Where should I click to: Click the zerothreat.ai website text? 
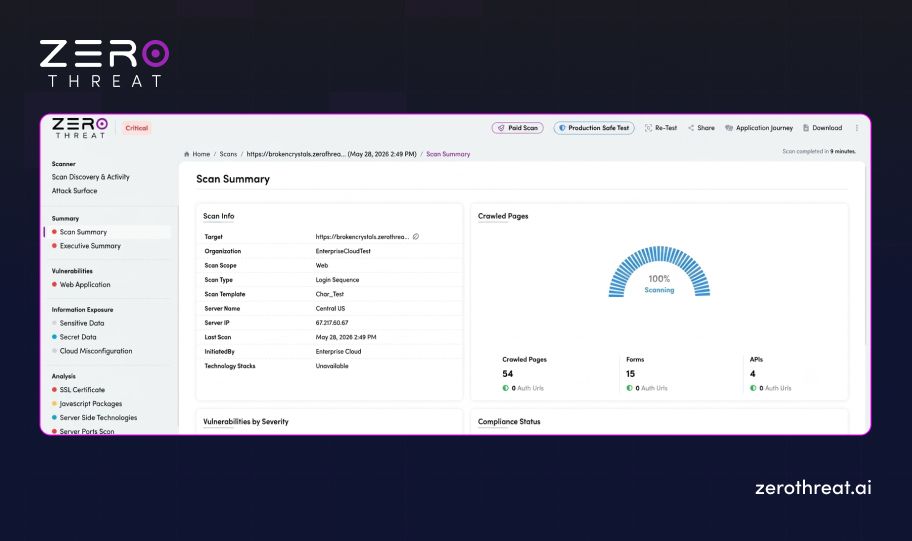click(813, 487)
